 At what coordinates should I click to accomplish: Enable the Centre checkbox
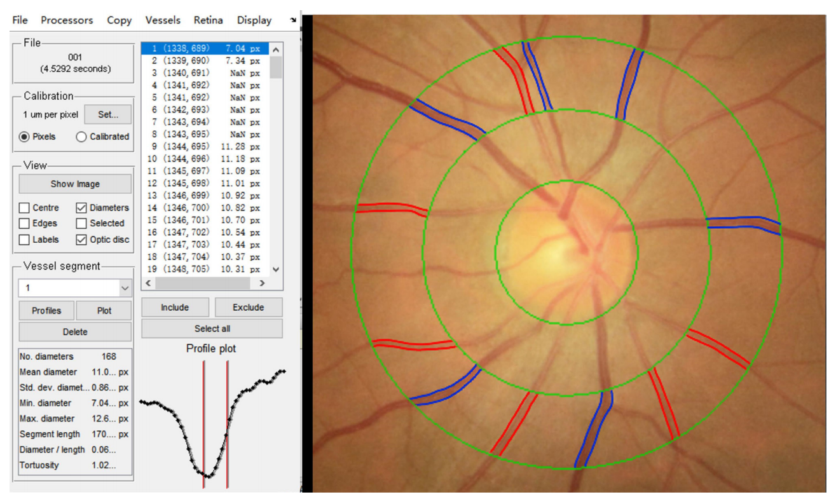coord(24,208)
